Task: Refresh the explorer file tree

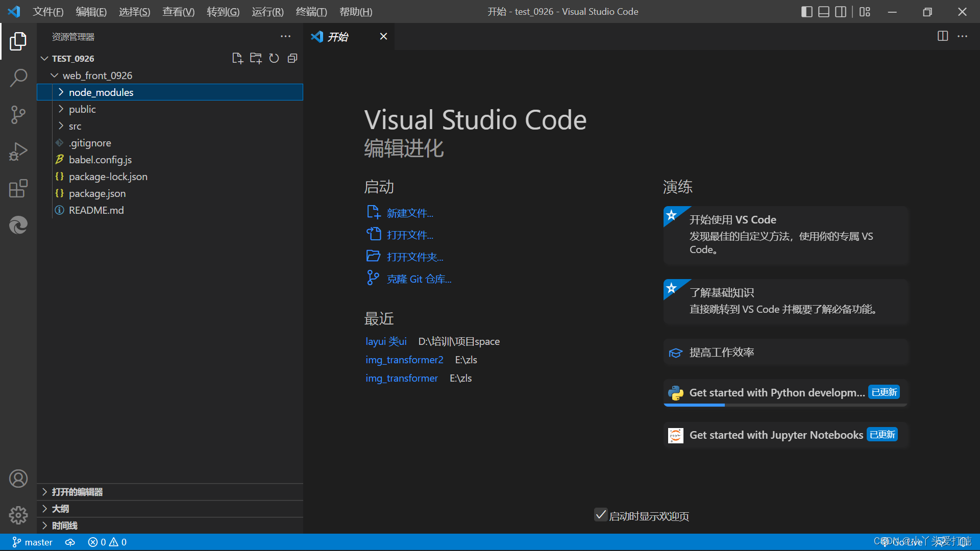Action: 274,58
